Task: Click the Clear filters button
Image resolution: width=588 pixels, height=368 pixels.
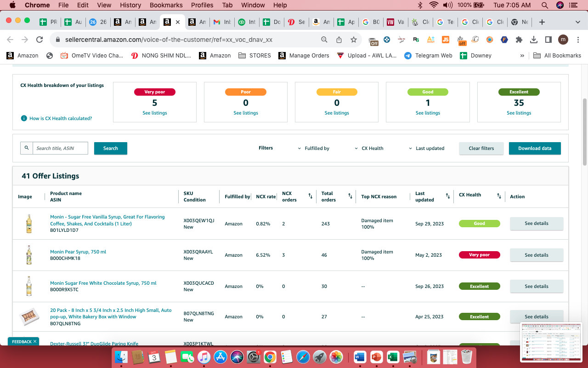Action: click(x=481, y=148)
